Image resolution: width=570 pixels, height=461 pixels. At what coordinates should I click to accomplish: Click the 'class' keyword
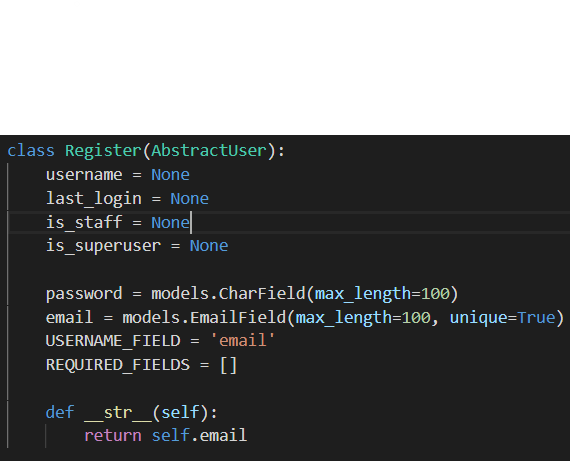coord(31,151)
